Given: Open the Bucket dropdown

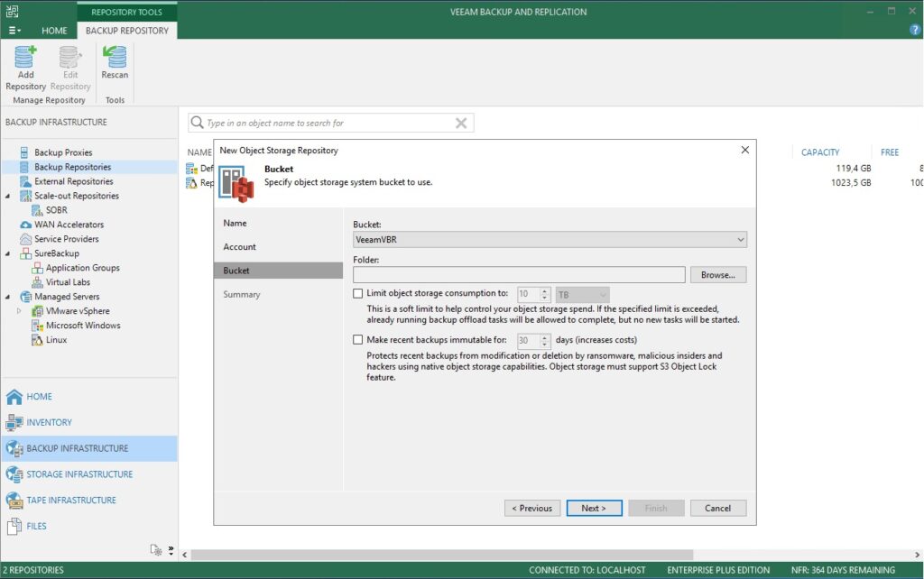Looking at the screenshot, I should pos(550,240).
